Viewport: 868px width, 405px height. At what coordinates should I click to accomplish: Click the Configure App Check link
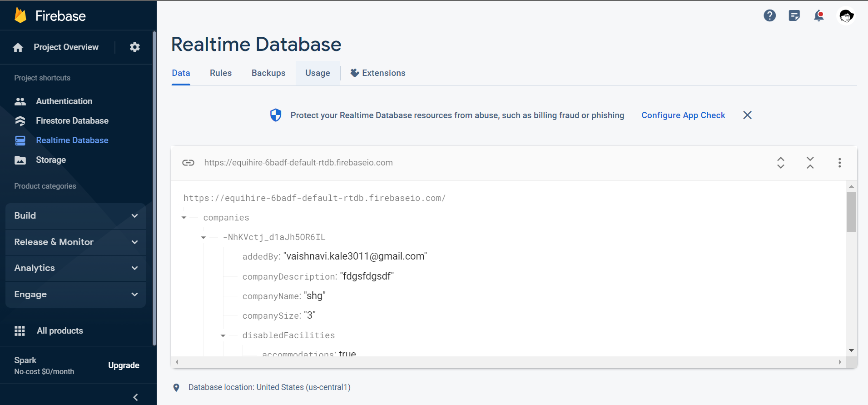[x=683, y=115]
